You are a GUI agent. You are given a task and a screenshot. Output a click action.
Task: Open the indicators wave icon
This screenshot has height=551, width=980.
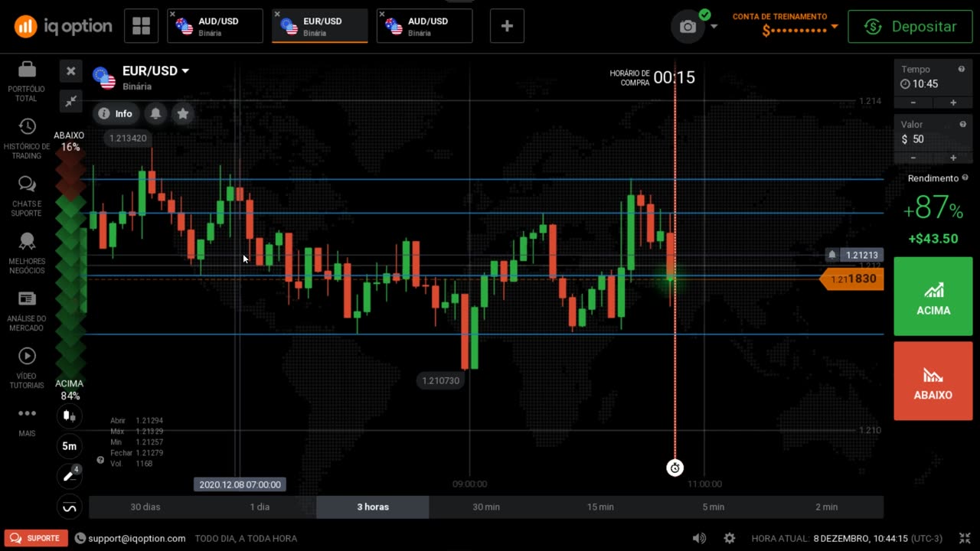pyautogui.click(x=69, y=507)
